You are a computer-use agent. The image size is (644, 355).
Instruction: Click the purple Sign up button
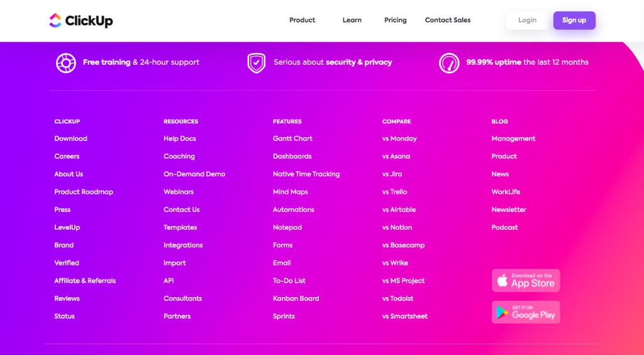pos(574,20)
